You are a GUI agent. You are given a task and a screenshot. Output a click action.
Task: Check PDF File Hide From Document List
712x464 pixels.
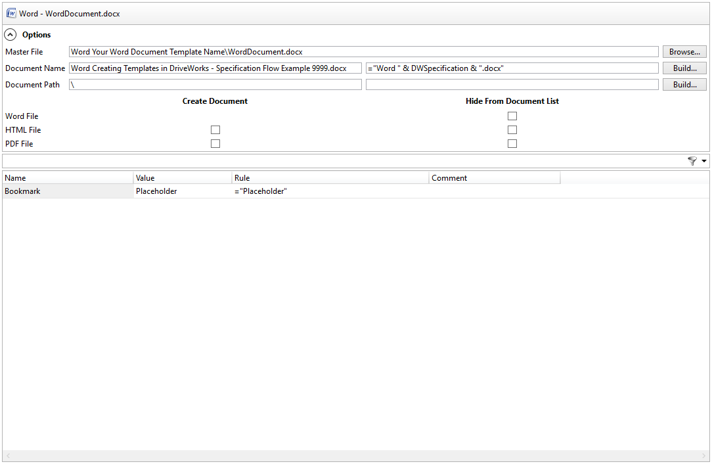(x=512, y=144)
